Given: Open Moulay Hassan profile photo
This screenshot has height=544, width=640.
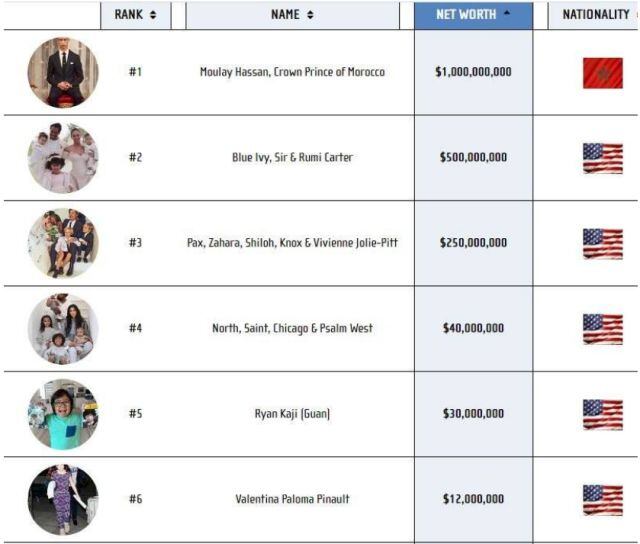Looking at the screenshot, I should pyautogui.click(x=63, y=73).
